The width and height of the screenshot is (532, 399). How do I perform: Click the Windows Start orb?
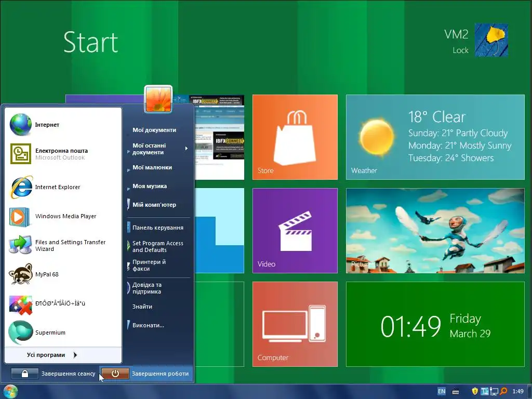tap(9, 392)
